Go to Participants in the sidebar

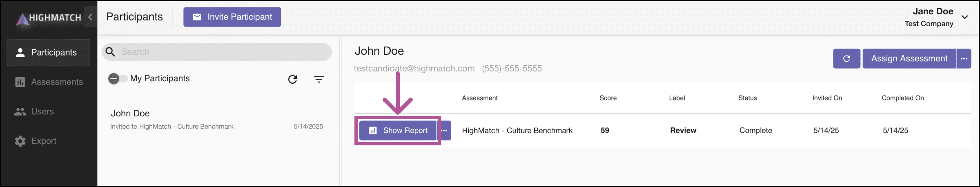(x=48, y=53)
